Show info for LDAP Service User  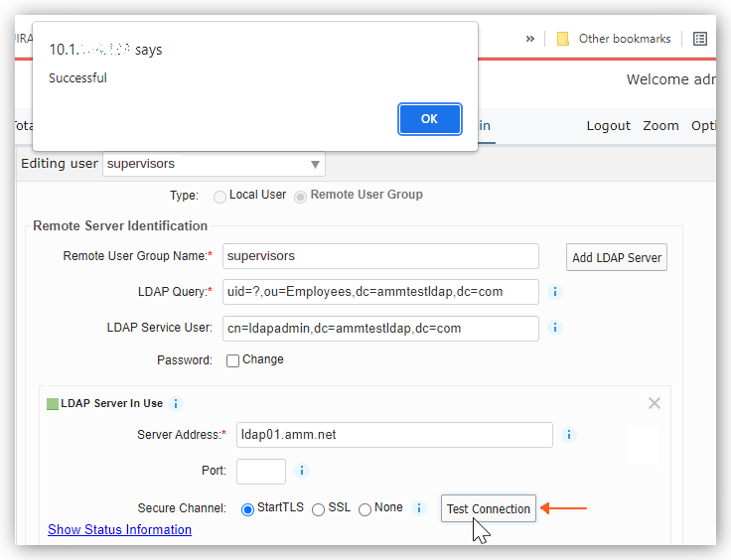555,328
